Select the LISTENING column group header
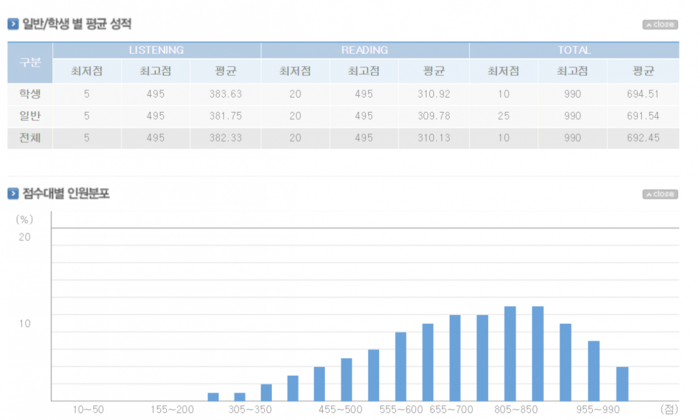Image resolution: width=700 pixels, height=420 pixels. pyautogui.click(x=156, y=50)
